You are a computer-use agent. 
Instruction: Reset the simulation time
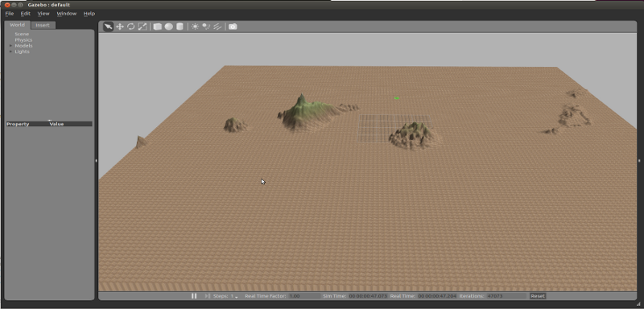pos(538,296)
